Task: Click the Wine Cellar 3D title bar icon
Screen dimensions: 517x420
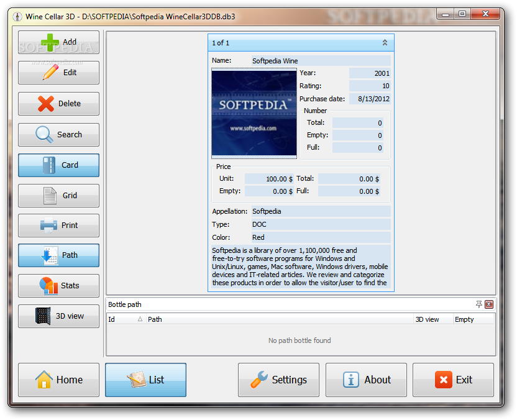Action: (17, 17)
